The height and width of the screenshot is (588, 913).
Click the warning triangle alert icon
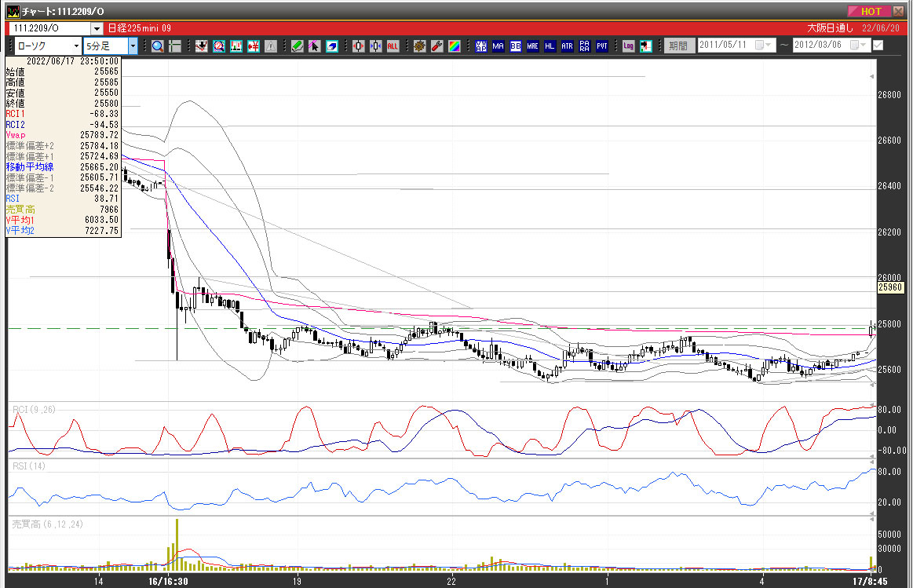pyautogui.click(x=271, y=46)
